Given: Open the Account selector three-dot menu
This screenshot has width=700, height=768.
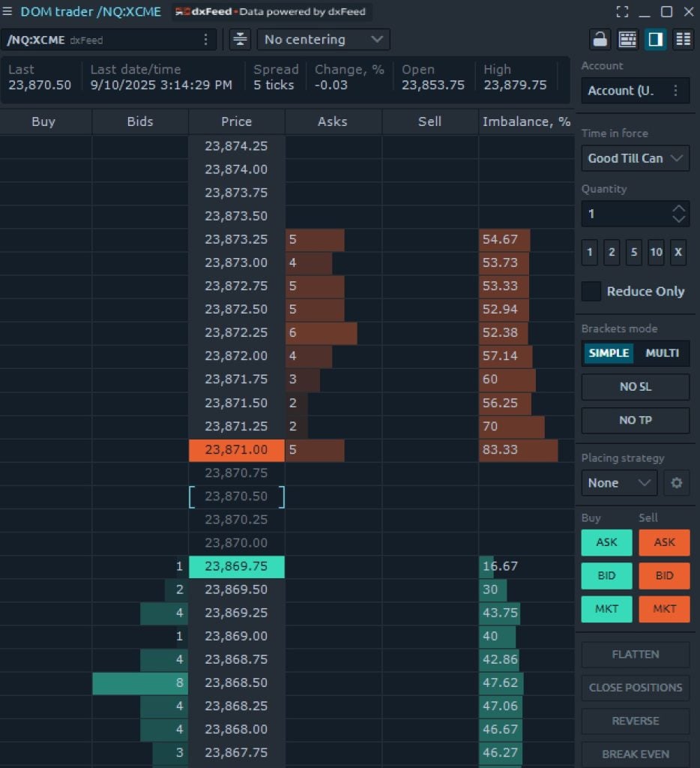Looking at the screenshot, I should click(675, 91).
